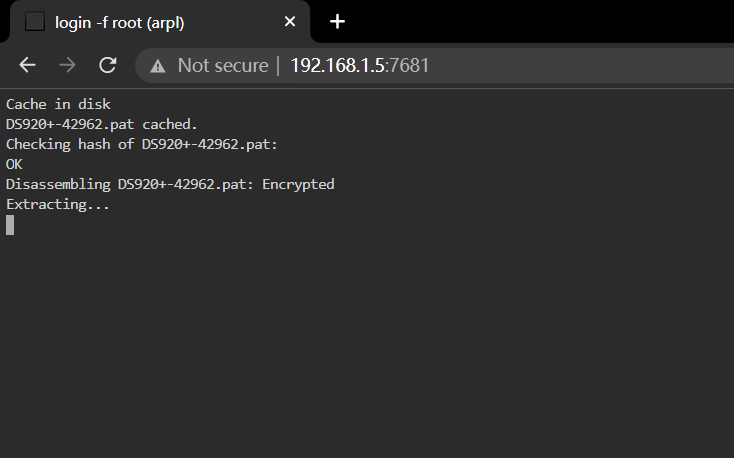The image size is (734, 458).
Task: Click the word "Disassembling" in the terminal
Action: pyautogui.click(x=58, y=185)
